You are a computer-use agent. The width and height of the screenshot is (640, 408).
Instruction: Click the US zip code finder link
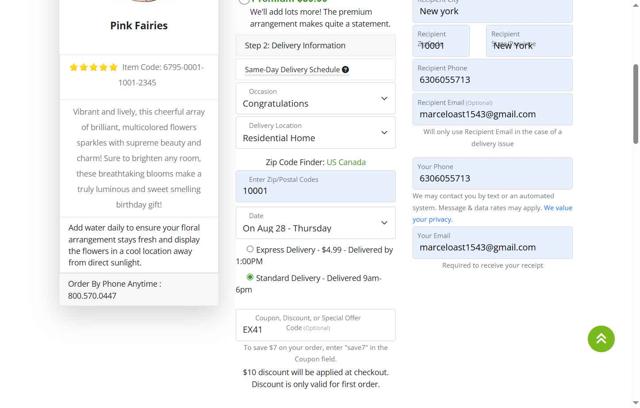[x=331, y=162]
